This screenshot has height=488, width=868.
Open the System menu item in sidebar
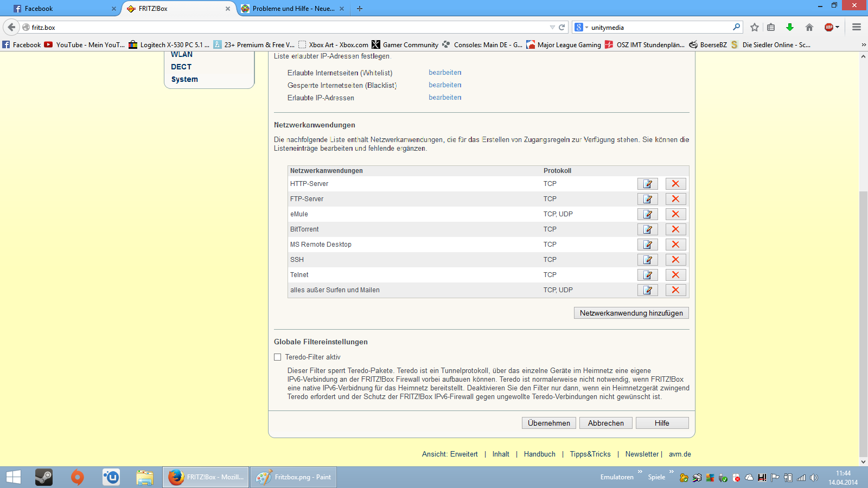[x=184, y=79]
